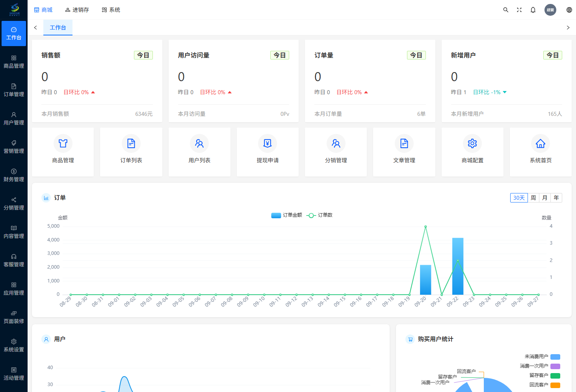Open 客服管理 in left sidebar
Image resolution: width=576 pixels, height=392 pixels.
click(14, 260)
